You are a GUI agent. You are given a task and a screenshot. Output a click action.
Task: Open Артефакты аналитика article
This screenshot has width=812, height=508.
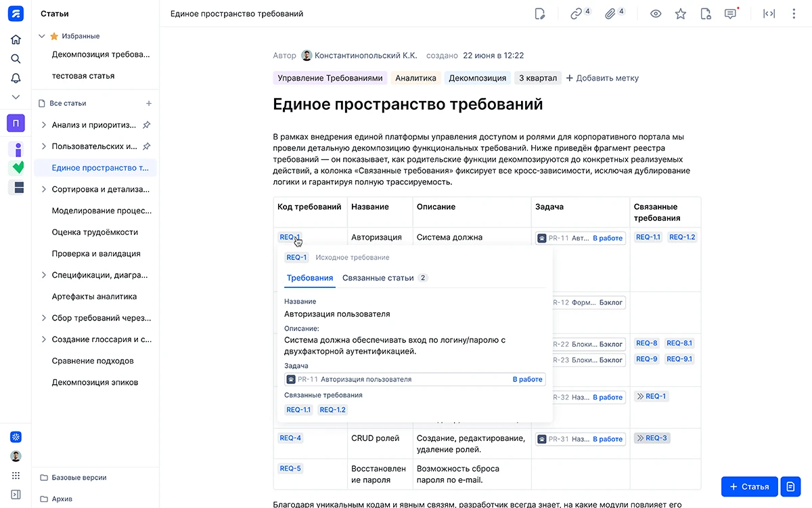(95, 297)
